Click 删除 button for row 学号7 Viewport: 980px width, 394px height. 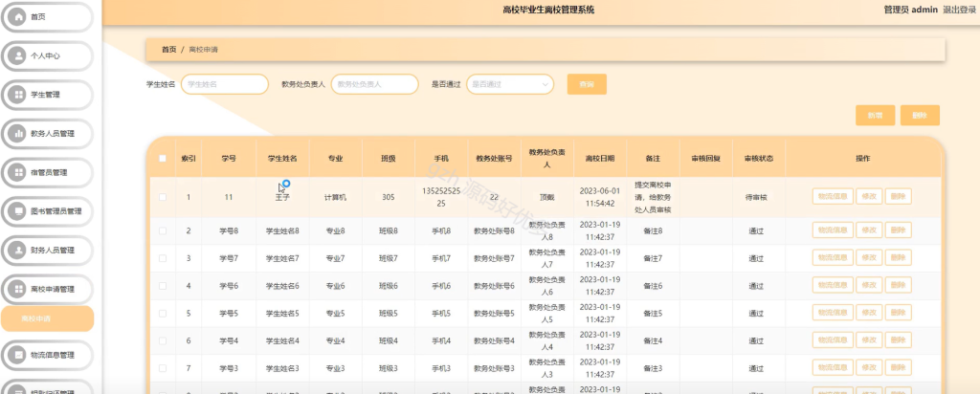click(x=898, y=258)
